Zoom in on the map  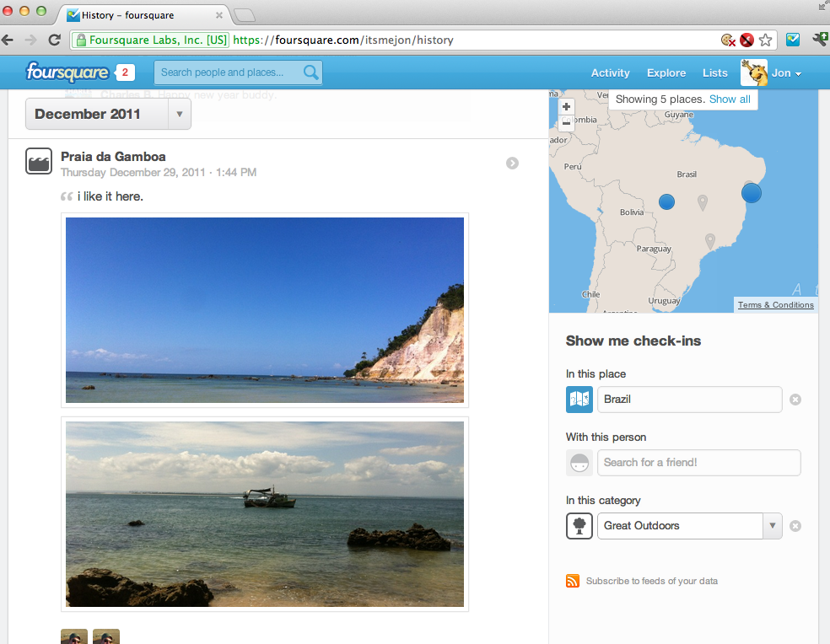click(566, 107)
